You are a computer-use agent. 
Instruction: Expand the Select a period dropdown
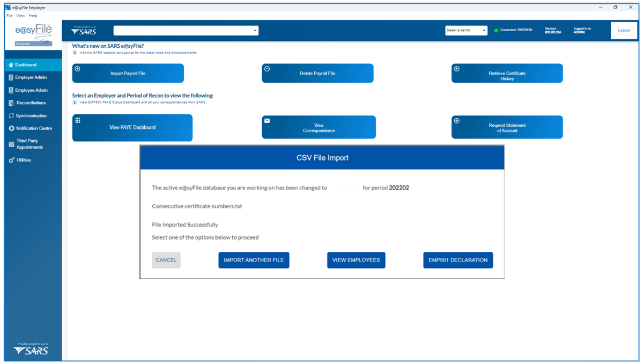click(x=466, y=31)
